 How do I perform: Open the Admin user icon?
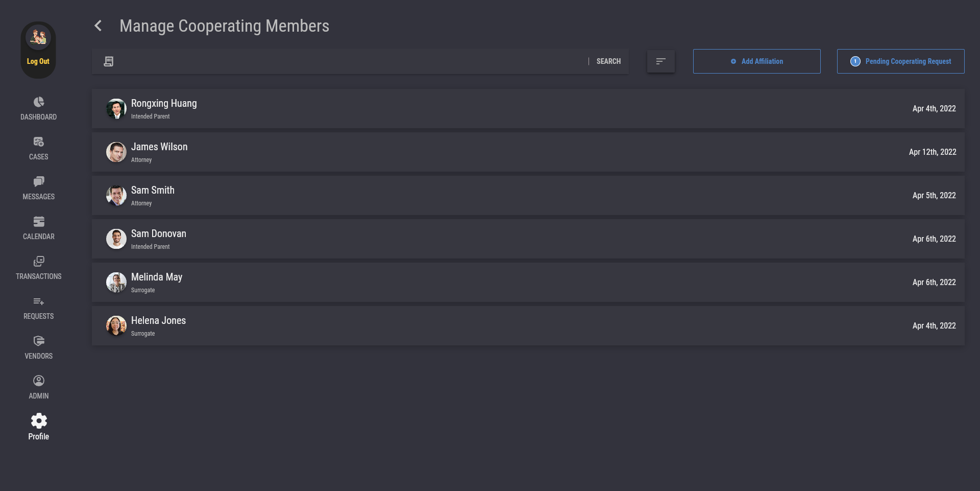[39, 381]
